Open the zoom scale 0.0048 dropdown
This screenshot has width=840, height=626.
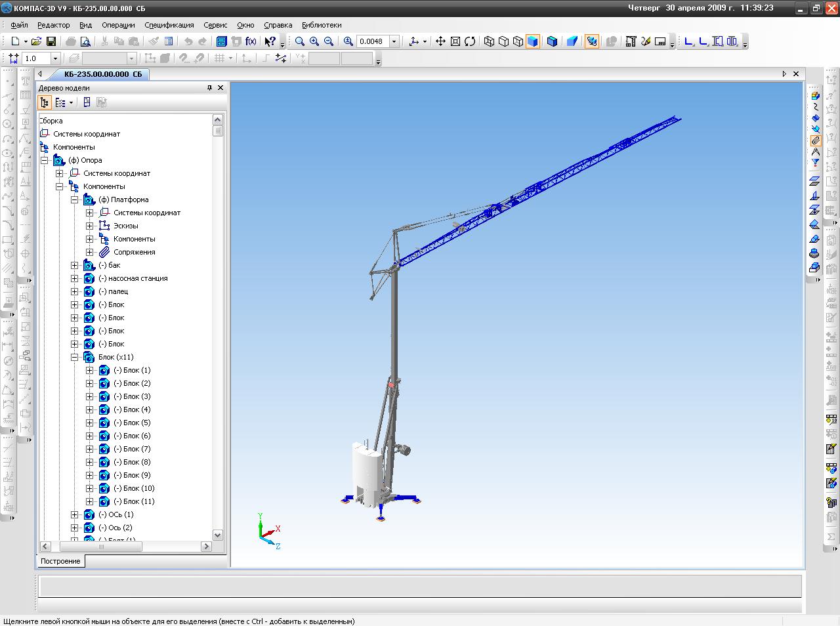click(x=394, y=41)
